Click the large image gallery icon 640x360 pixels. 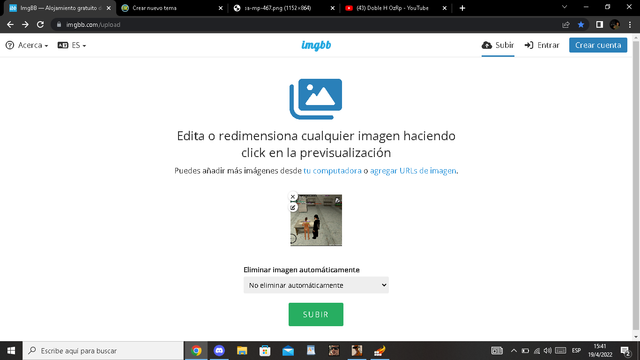coord(316,99)
